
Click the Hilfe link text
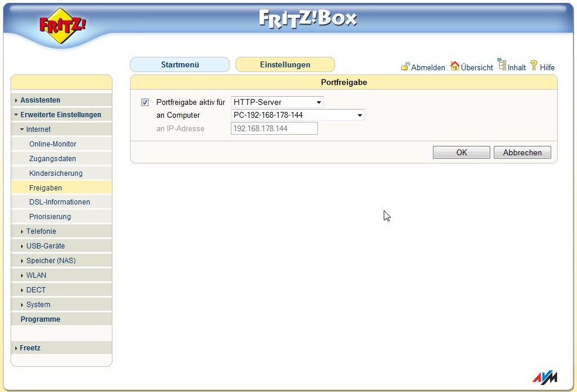point(547,68)
